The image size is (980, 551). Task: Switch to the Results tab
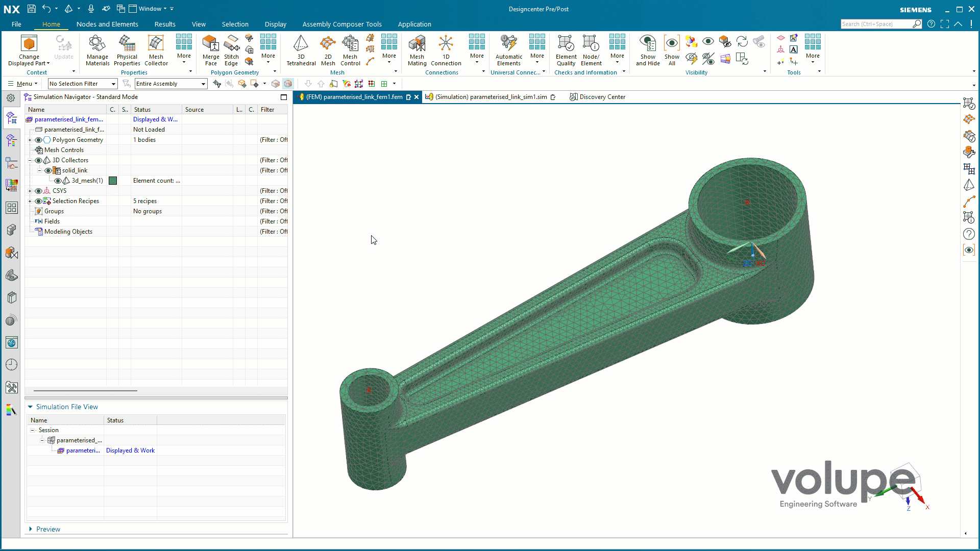tap(165, 24)
